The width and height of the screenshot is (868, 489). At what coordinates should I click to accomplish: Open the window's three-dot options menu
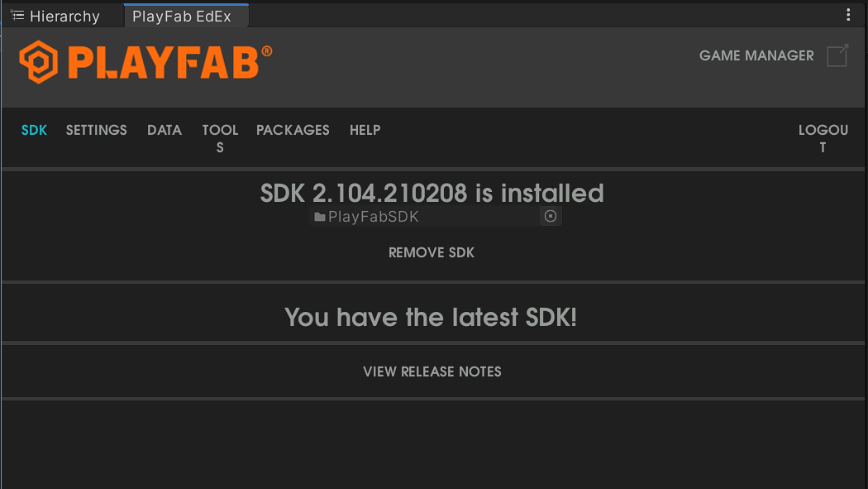coord(848,15)
